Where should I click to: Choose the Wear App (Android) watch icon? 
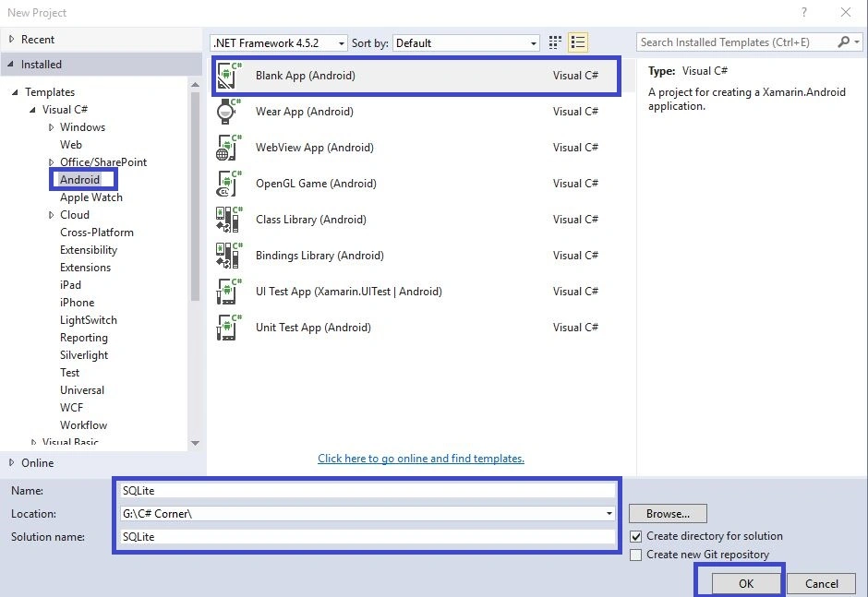coord(229,112)
